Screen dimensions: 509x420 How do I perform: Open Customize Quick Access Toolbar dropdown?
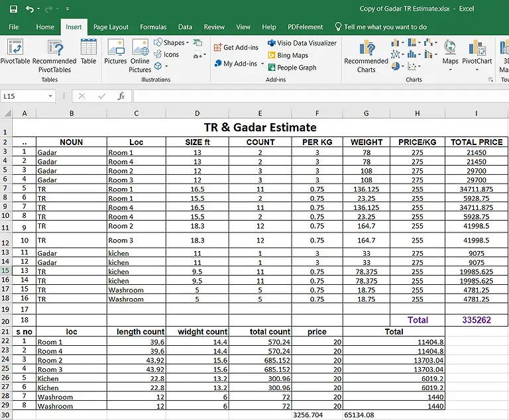(x=67, y=9)
